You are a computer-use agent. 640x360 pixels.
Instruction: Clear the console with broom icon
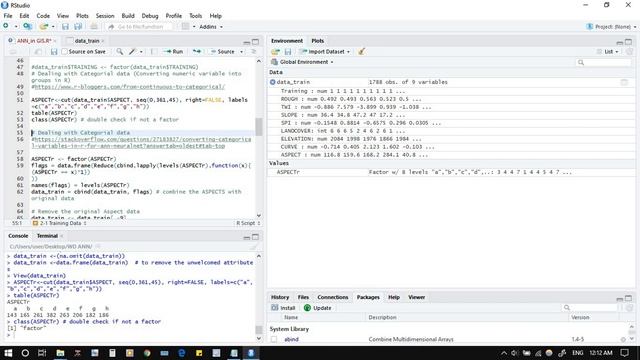click(254, 247)
